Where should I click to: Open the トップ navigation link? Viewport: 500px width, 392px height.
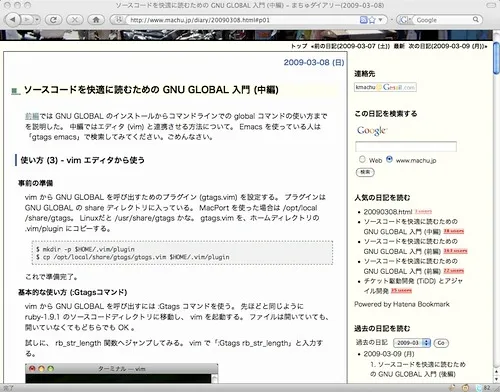299,46
